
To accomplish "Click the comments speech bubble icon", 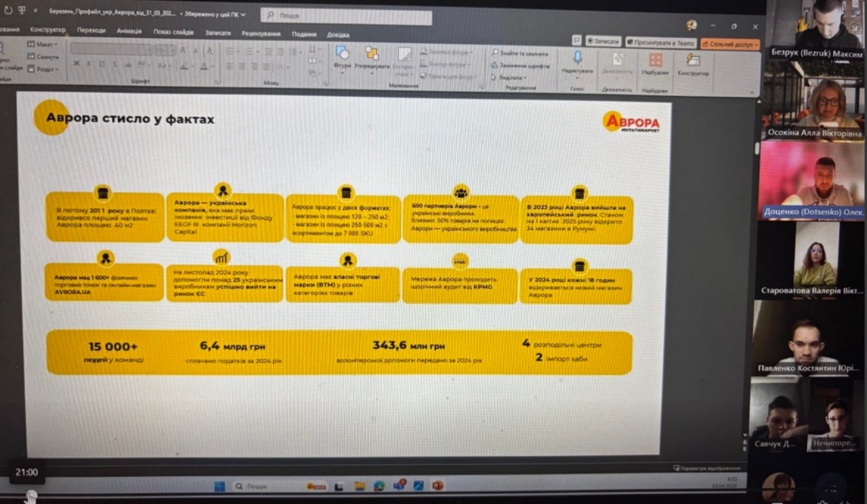I will [576, 40].
